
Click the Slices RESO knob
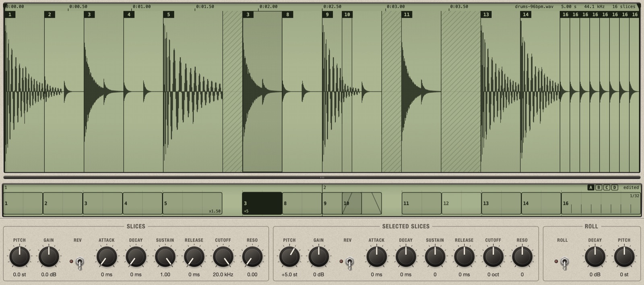coord(252,257)
